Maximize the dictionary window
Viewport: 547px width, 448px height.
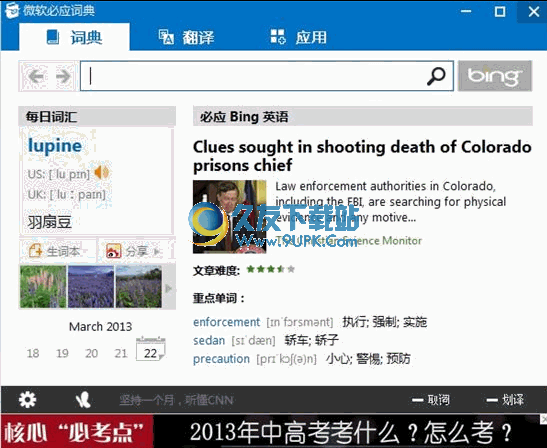click(500, 12)
